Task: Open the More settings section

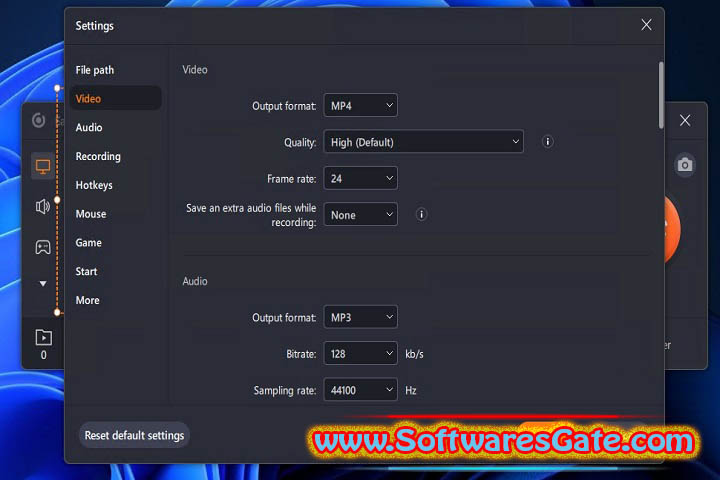Action: tap(87, 300)
